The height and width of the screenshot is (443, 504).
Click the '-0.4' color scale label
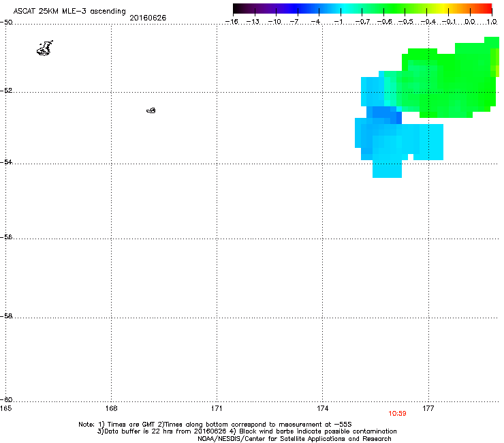click(x=428, y=22)
